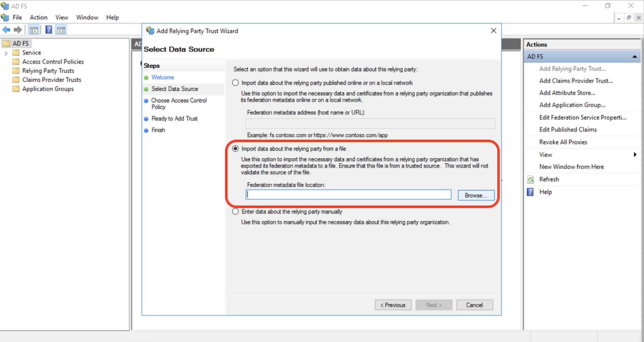Screen dimensions: 644x342
Task: Click the wizard title bar icon
Action: click(x=150, y=31)
